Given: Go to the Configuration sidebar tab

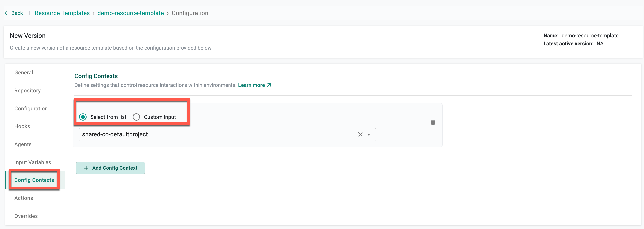Looking at the screenshot, I should pos(31,108).
